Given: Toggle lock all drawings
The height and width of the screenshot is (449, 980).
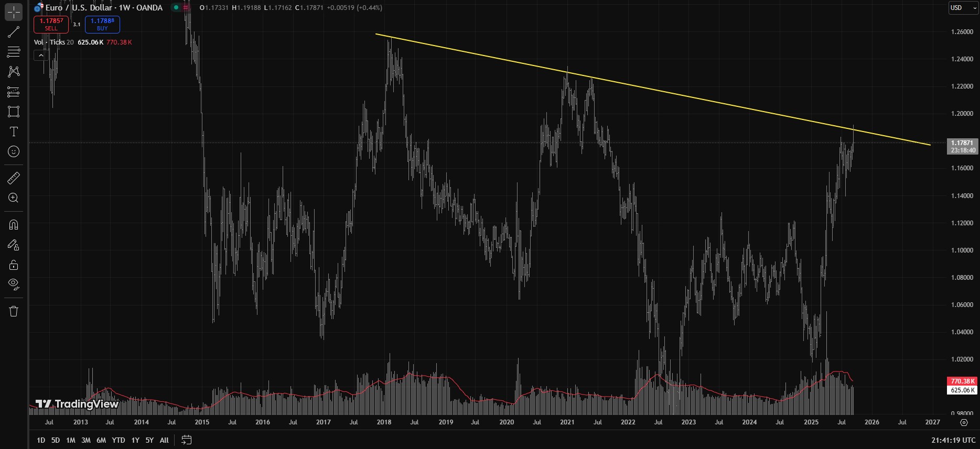Looking at the screenshot, I should coord(14,265).
